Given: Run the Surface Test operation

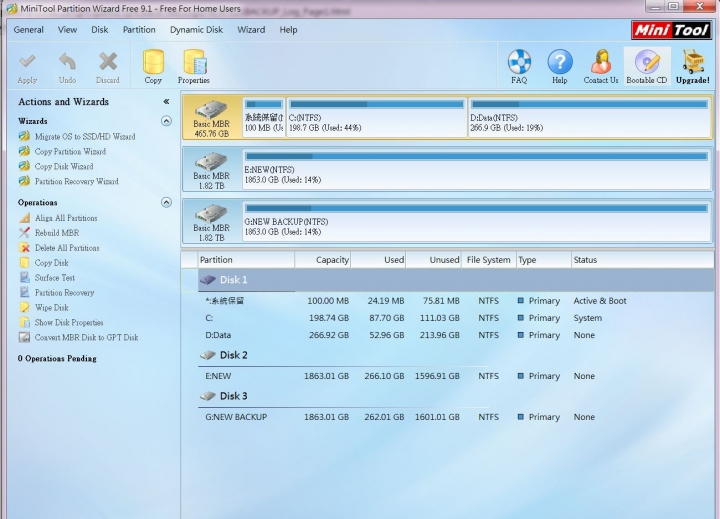Looking at the screenshot, I should click(55, 278).
